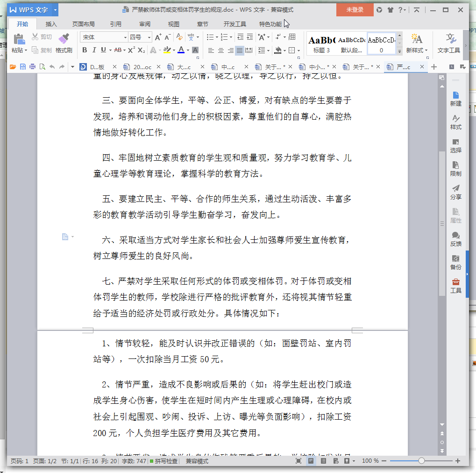Click zoom out minus button
Image resolution: width=476 pixels, height=473 pixels.
click(x=384, y=461)
